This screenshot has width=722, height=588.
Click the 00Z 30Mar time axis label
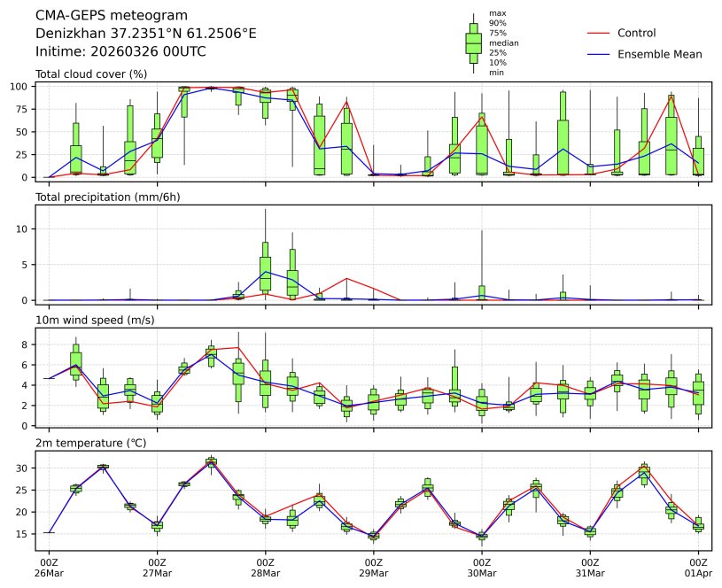click(x=481, y=568)
